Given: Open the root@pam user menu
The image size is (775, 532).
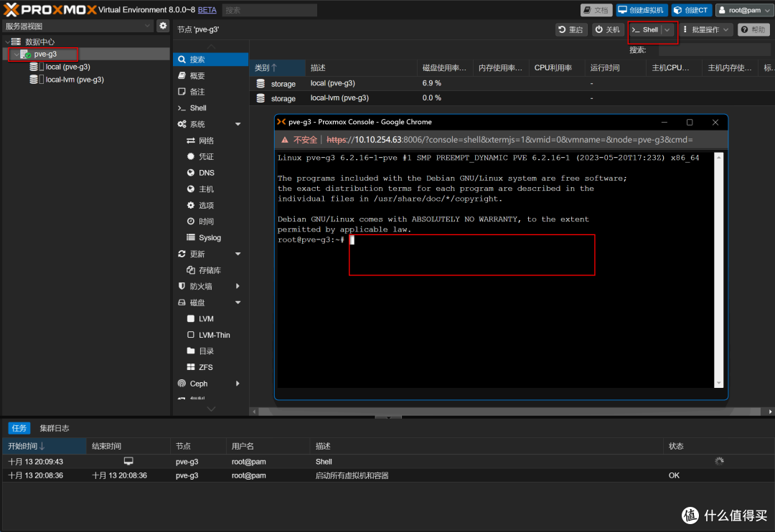Looking at the screenshot, I should [744, 10].
